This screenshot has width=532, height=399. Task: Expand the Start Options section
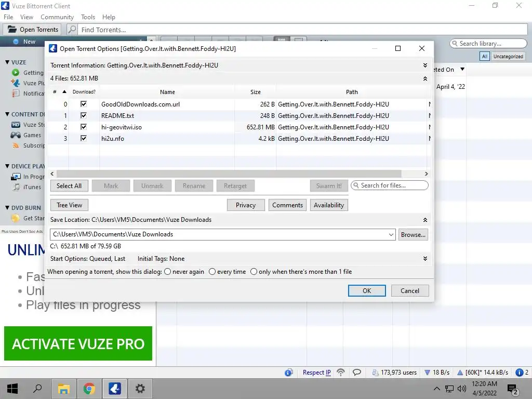coord(425,259)
